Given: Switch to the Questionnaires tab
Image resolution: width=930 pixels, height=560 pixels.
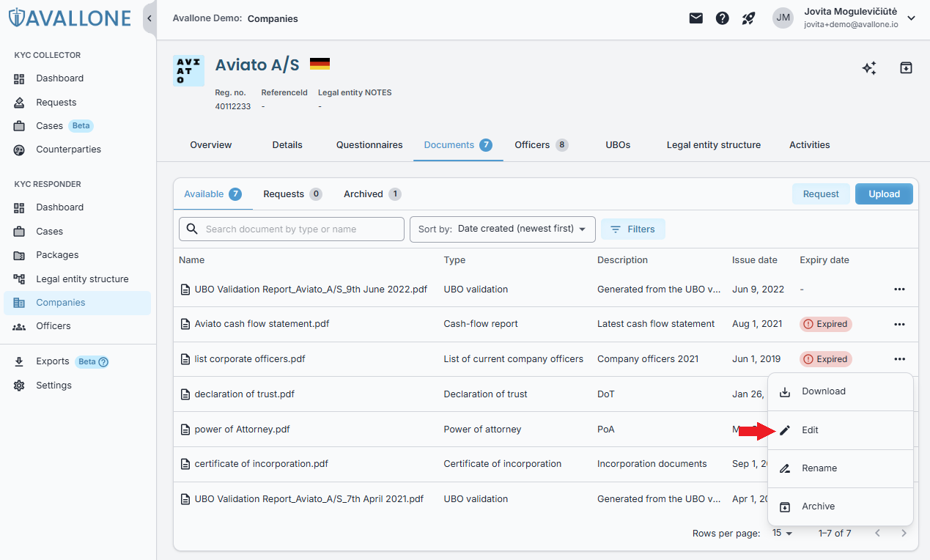Looking at the screenshot, I should point(369,145).
